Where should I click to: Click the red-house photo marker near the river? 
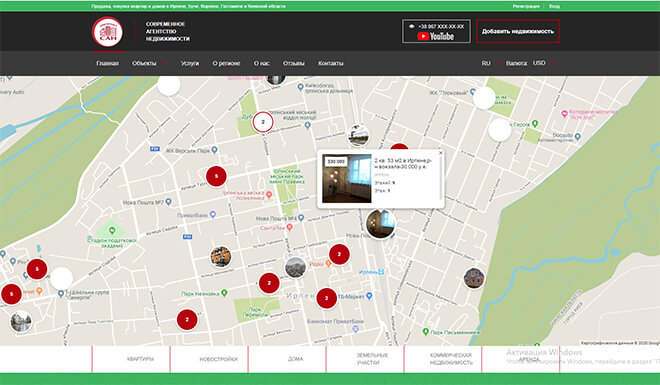(x=474, y=278)
